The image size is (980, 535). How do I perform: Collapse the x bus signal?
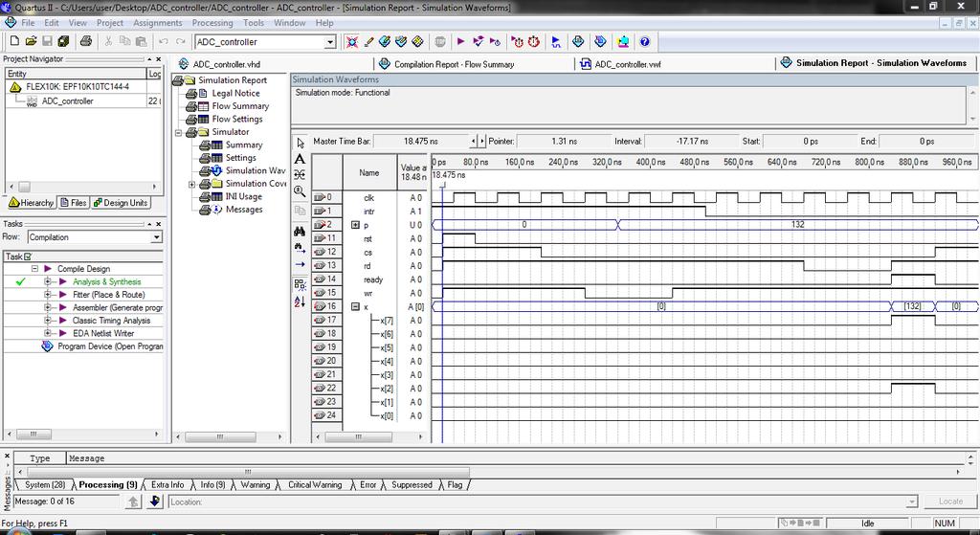(x=356, y=306)
